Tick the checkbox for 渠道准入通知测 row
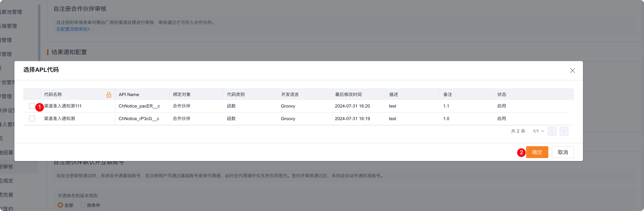This screenshot has height=211, width=644. click(32, 118)
